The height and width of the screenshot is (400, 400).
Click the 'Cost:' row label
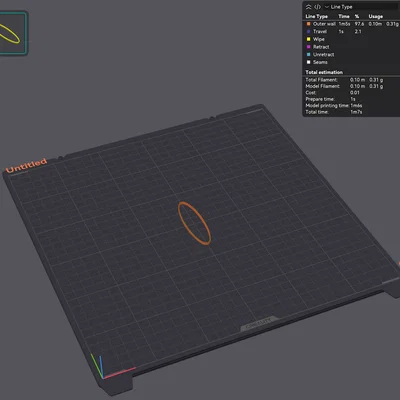pos(311,93)
